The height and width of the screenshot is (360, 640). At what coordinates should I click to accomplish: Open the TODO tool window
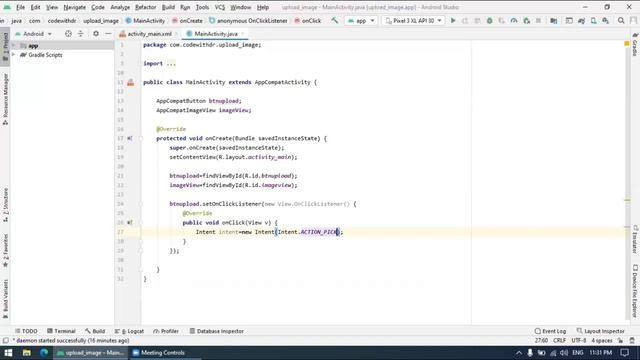[x=26, y=331]
